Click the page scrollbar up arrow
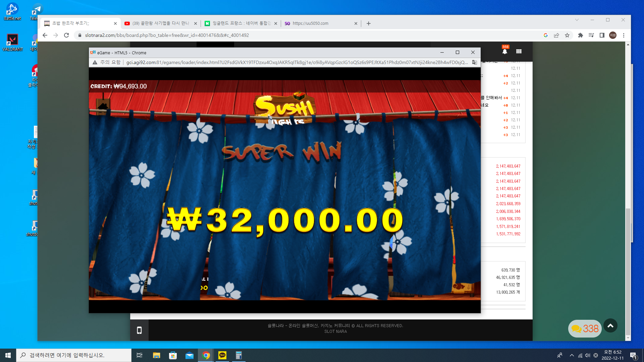644x362 pixels. pyautogui.click(x=628, y=44)
